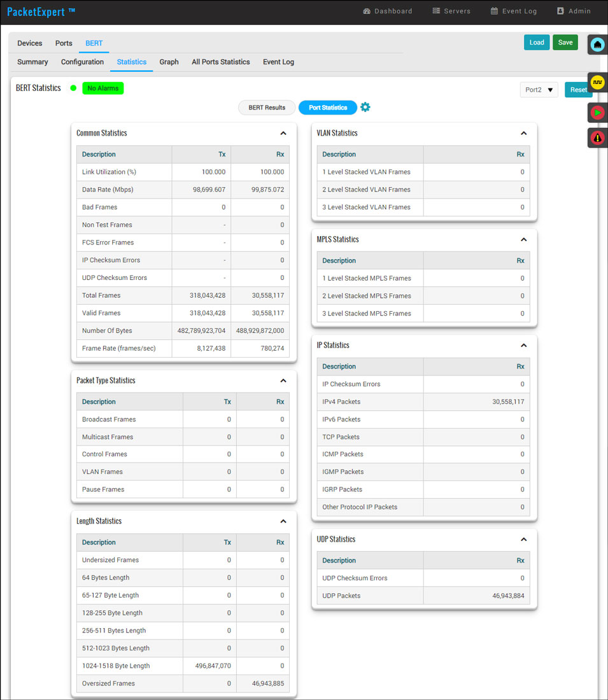
Task: Click the 1024-1518 Byte Length Tx value
Action: point(213,666)
